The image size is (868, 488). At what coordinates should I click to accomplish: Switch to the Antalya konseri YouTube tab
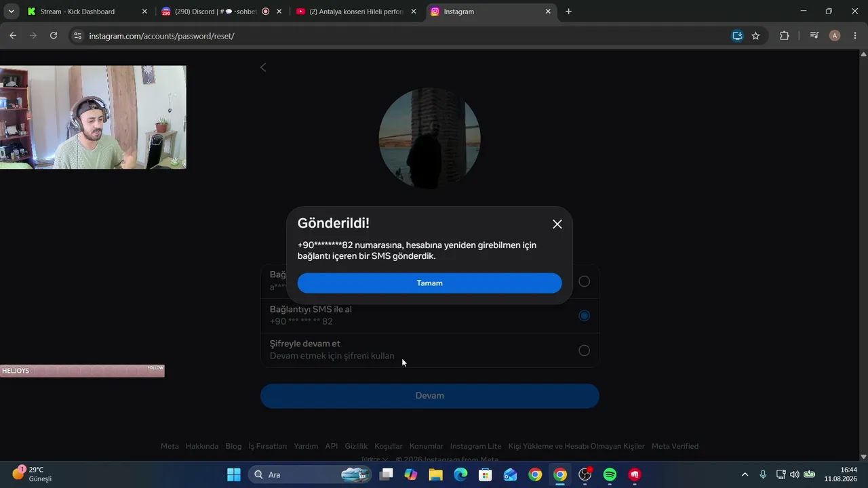(x=357, y=12)
